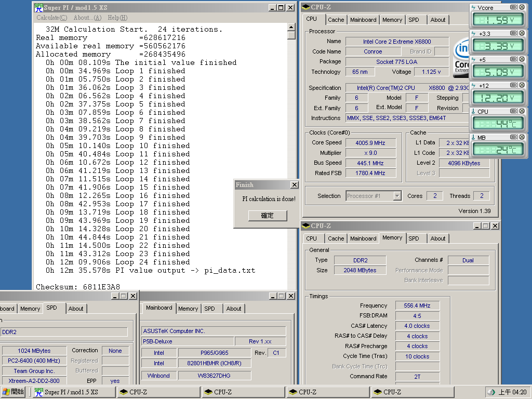Activate Super PI / mod1.5 XS taskbar button
Image resolution: width=532 pixels, height=399 pixels.
coord(75,392)
